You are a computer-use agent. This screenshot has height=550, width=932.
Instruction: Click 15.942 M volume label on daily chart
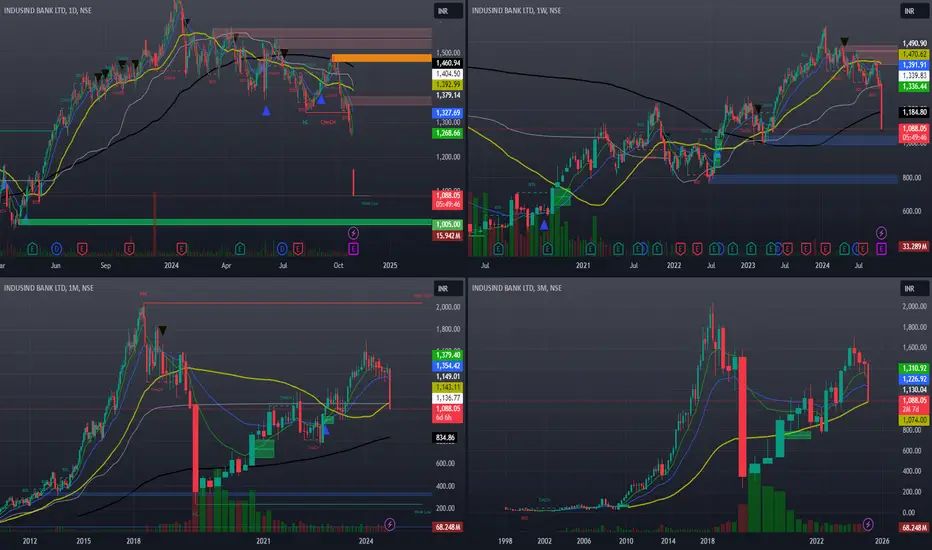pos(448,236)
